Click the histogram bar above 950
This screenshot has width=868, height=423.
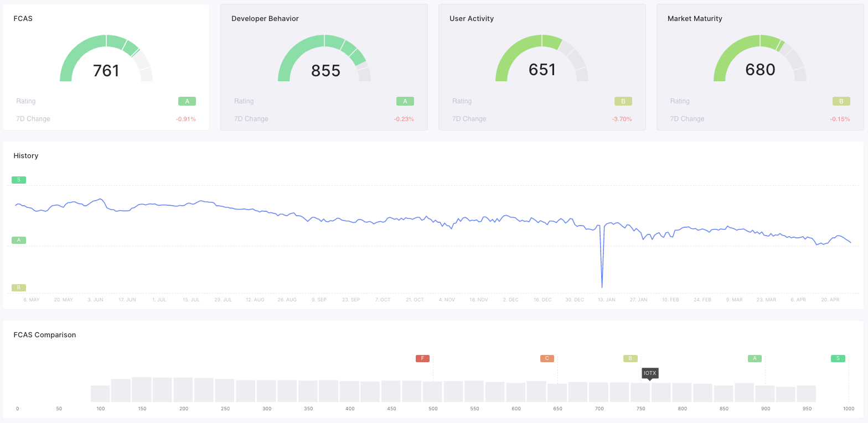(x=807, y=394)
